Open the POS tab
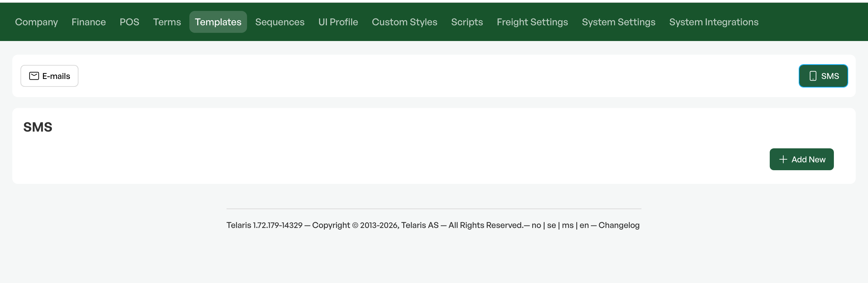868x283 pixels. pos(129,22)
